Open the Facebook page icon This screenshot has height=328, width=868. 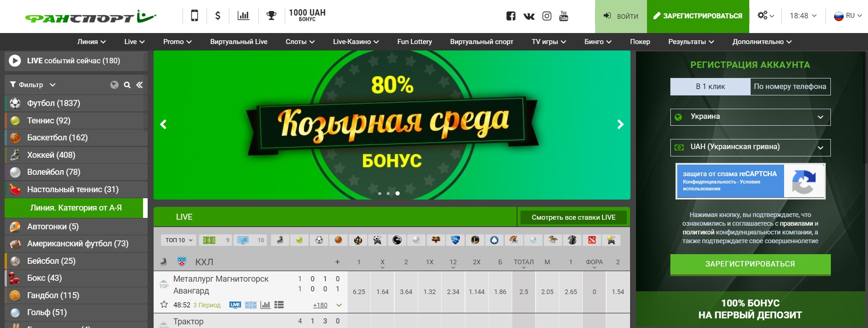[511, 16]
